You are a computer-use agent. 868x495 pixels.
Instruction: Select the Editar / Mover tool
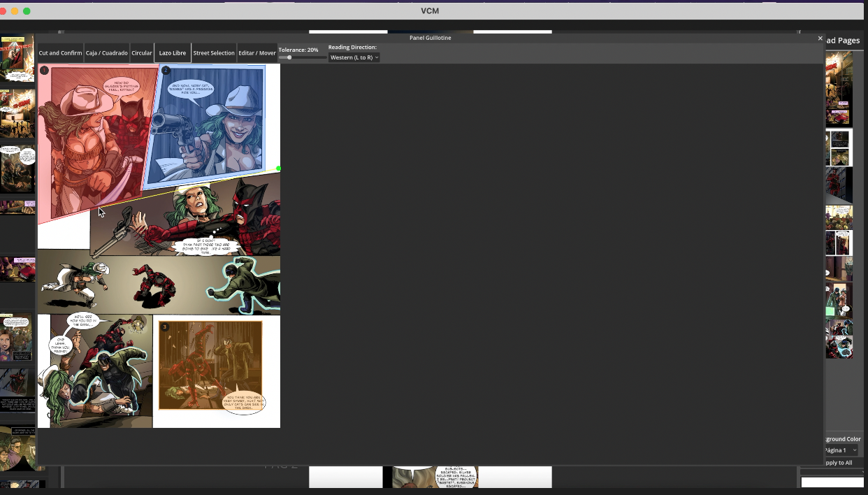pos(257,53)
